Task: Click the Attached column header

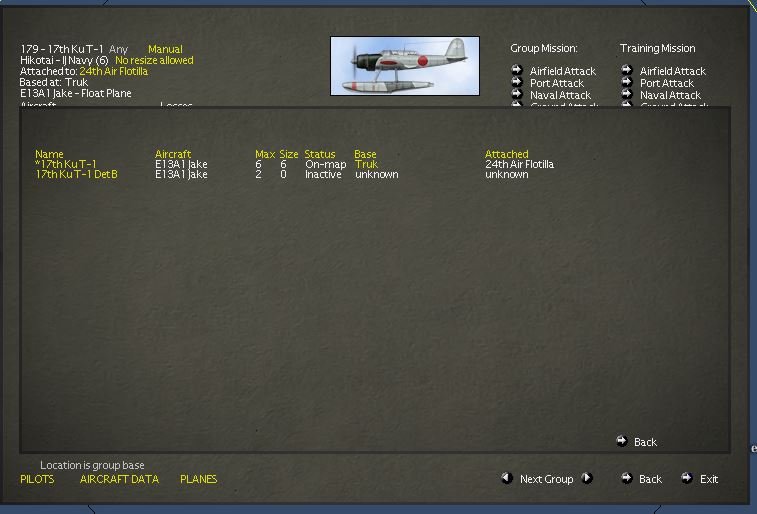Action: 506,154
